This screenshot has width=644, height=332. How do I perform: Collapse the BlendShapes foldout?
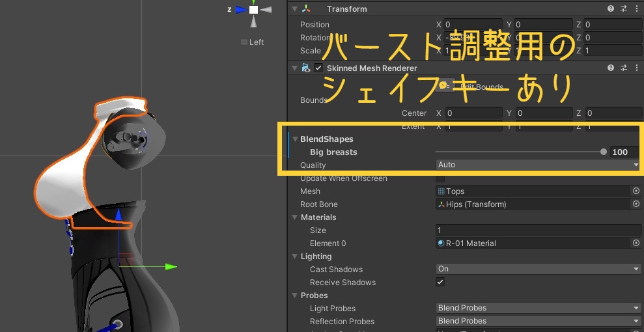pyautogui.click(x=295, y=139)
